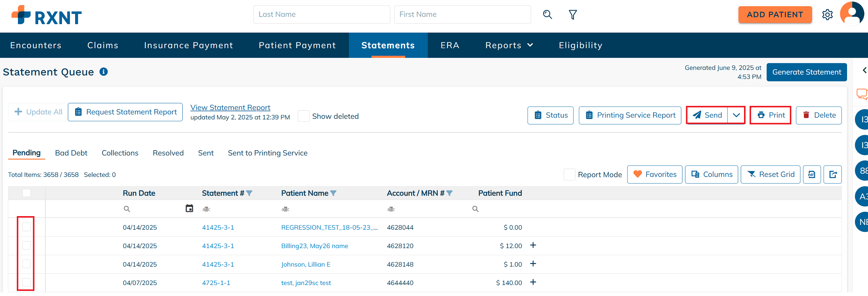Click the Account / MRN # filter icon
Image resolution: width=868 pixels, height=296 pixels.
click(x=450, y=193)
